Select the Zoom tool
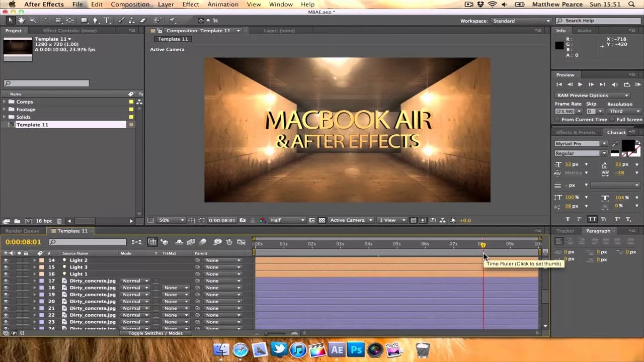Image resolution: width=644 pixels, height=362 pixels. [33, 20]
